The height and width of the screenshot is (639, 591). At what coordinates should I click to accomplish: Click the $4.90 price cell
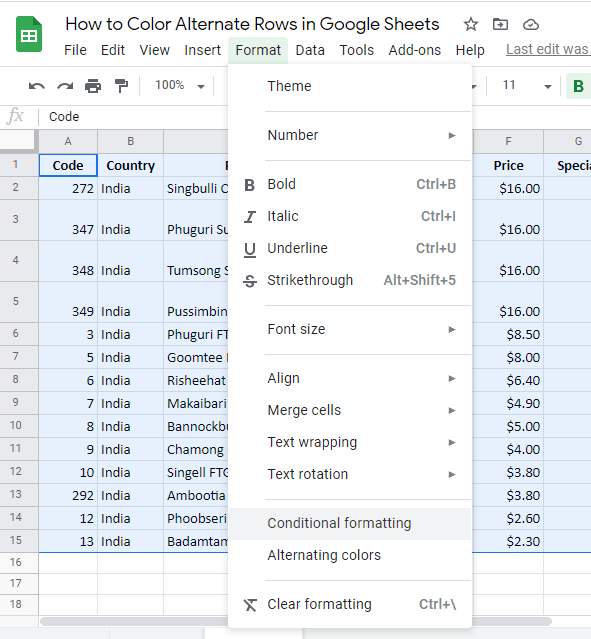click(x=508, y=403)
